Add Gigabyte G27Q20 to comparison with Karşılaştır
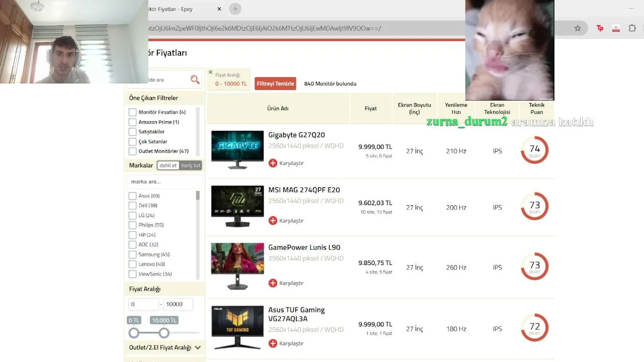644x362 pixels. pyautogui.click(x=286, y=163)
